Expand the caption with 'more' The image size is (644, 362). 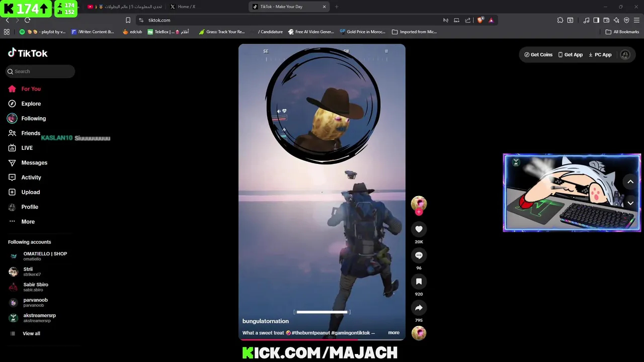click(393, 333)
